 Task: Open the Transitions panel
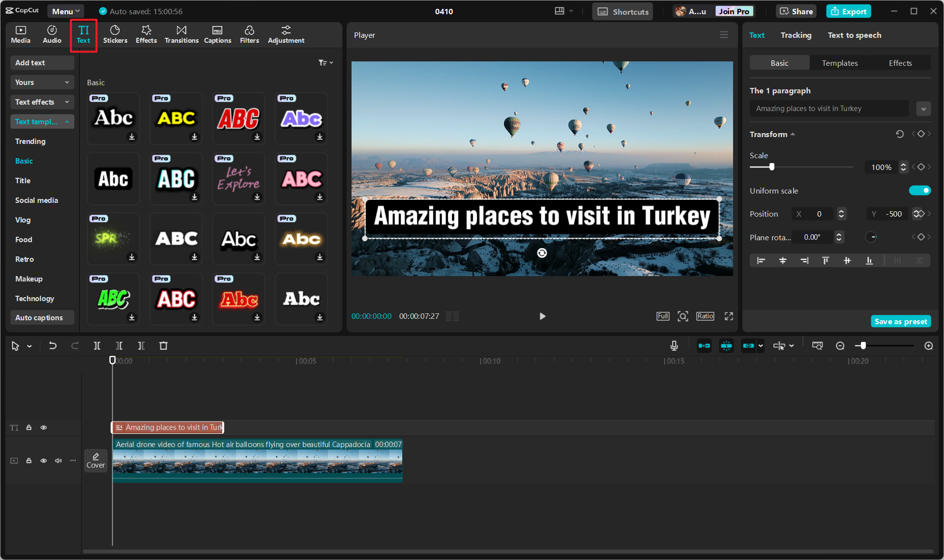click(x=181, y=34)
